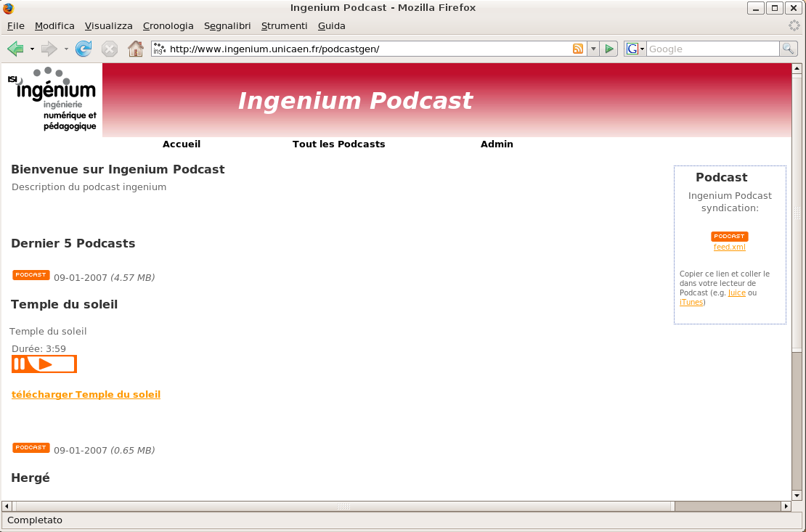This screenshot has width=806, height=532.
Task: Click the Ingenium logo in the header
Action: point(51,98)
